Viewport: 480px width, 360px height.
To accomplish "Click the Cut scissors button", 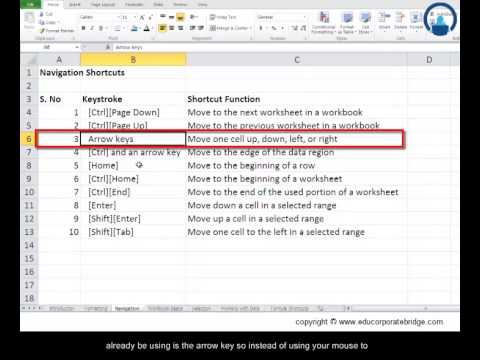I will pyautogui.click(x=46, y=14).
